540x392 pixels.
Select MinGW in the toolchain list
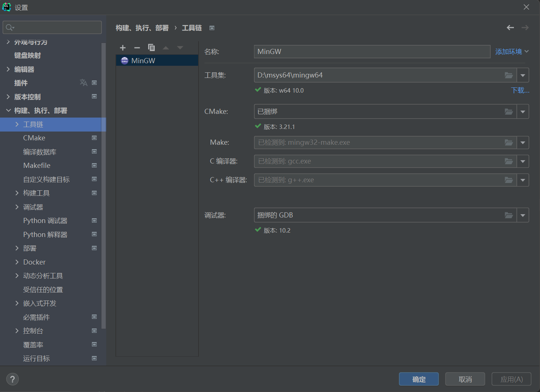coord(157,61)
